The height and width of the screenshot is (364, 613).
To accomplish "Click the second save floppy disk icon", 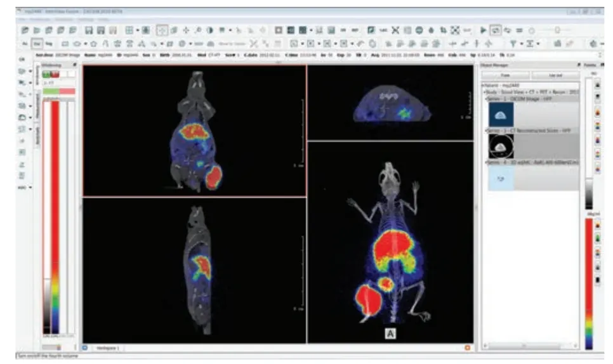I will coord(101,30).
